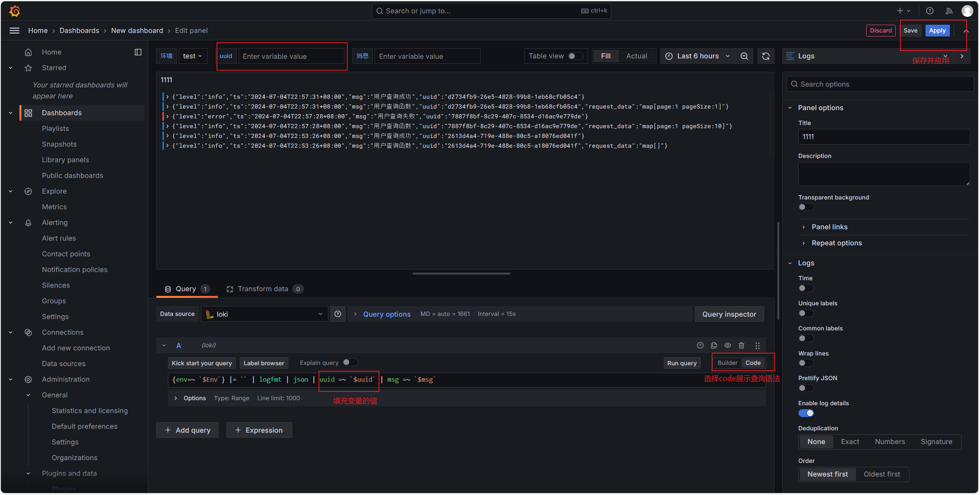Click the Dashboards grid icon in sidebar
This screenshot has height=495, width=980.
click(28, 113)
